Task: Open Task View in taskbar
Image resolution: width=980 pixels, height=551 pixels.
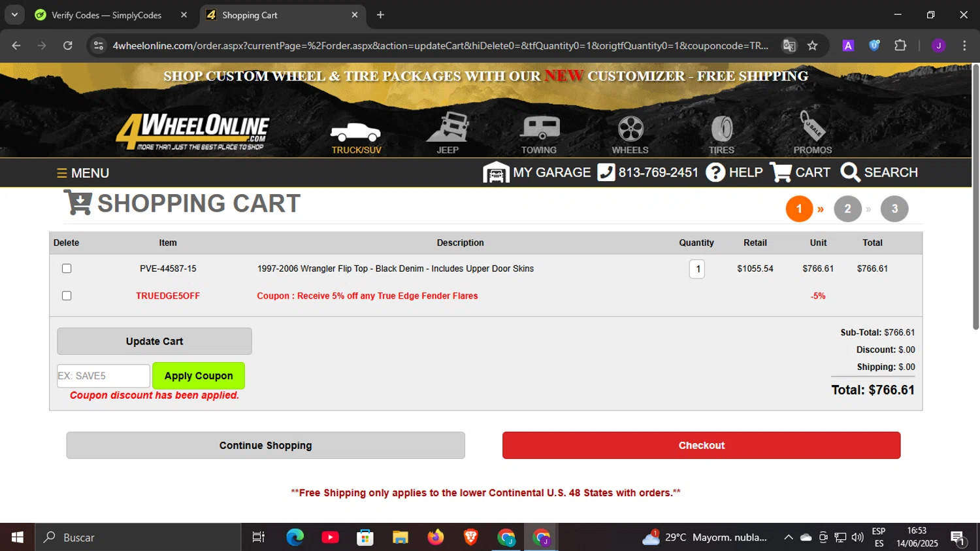Action: pyautogui.click(x=259, y=537)
